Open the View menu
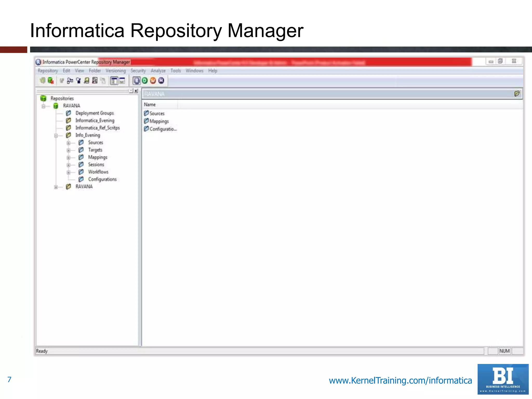The height and width of the screenshot is (399, 532). pyautogui.click(x=79, y=71)
